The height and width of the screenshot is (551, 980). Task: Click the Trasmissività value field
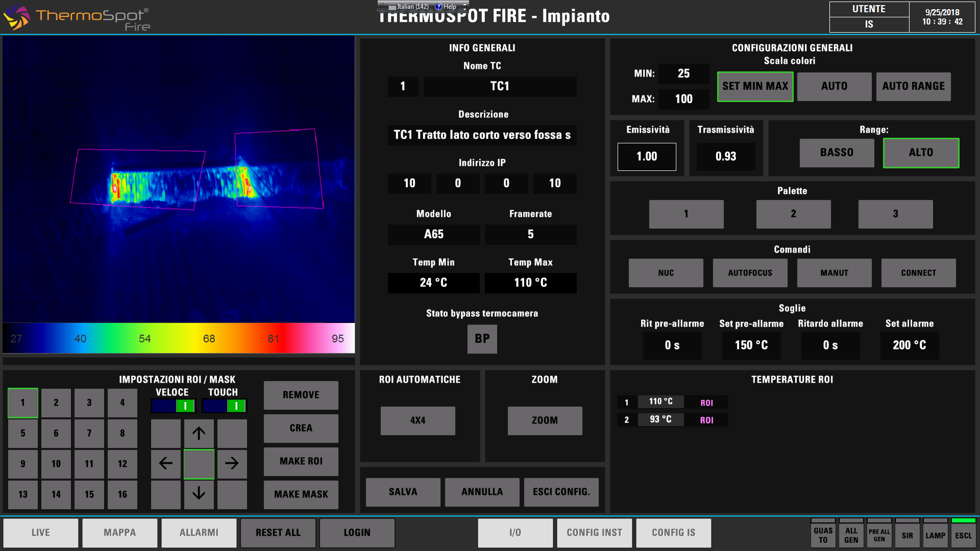(x=726, y=157)
